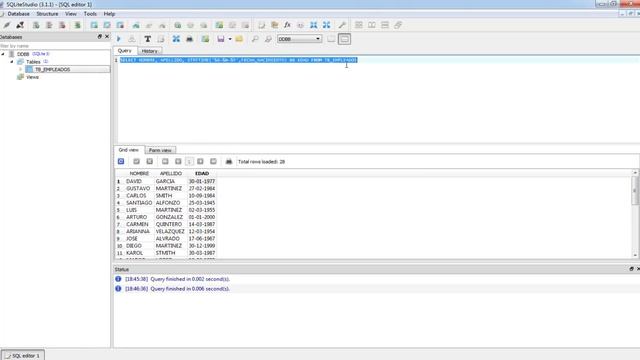The width and height of the screenshot is (640, 360).
Task: Refresh results grid with blue icon
Action: (121, 162)
